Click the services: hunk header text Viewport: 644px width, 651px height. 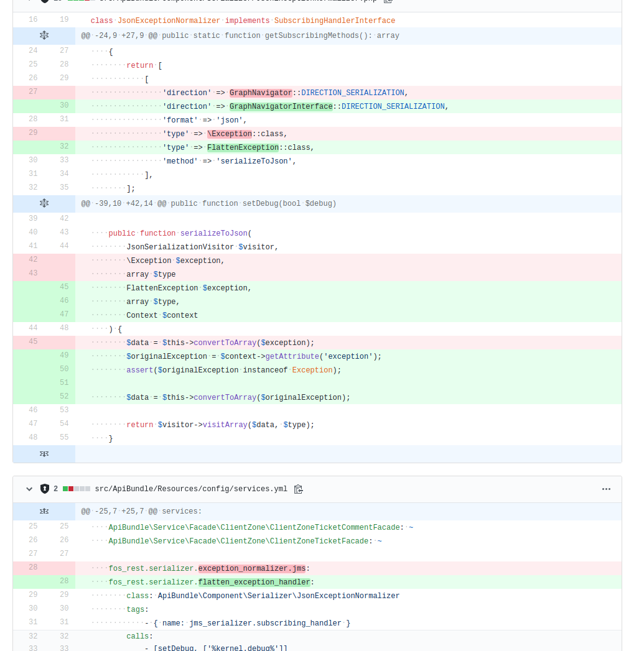pos(141,511)
